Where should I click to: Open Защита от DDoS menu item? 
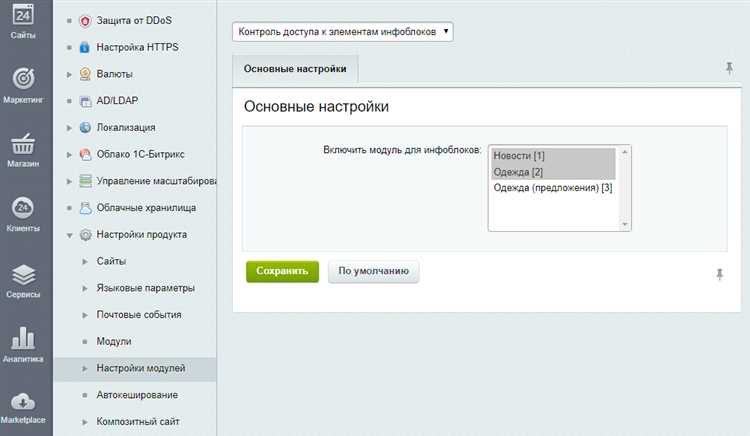pos(134,21)
